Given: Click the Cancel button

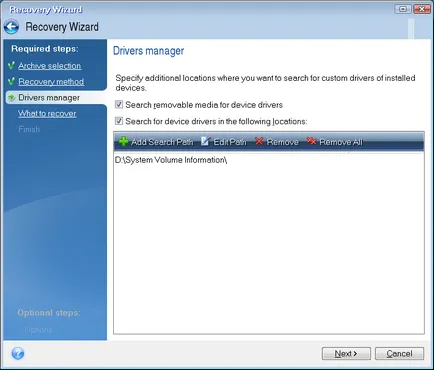Looking at the screenshot, I should pos(399,353).
